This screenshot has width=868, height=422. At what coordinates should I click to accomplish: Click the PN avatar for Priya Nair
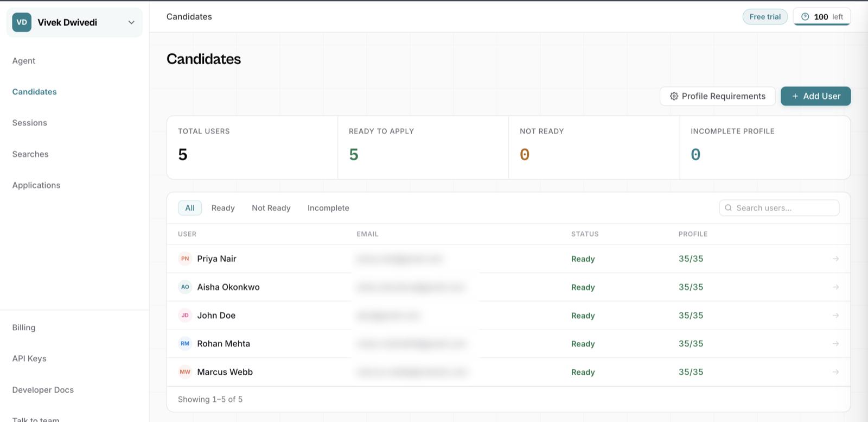point(185,259)
